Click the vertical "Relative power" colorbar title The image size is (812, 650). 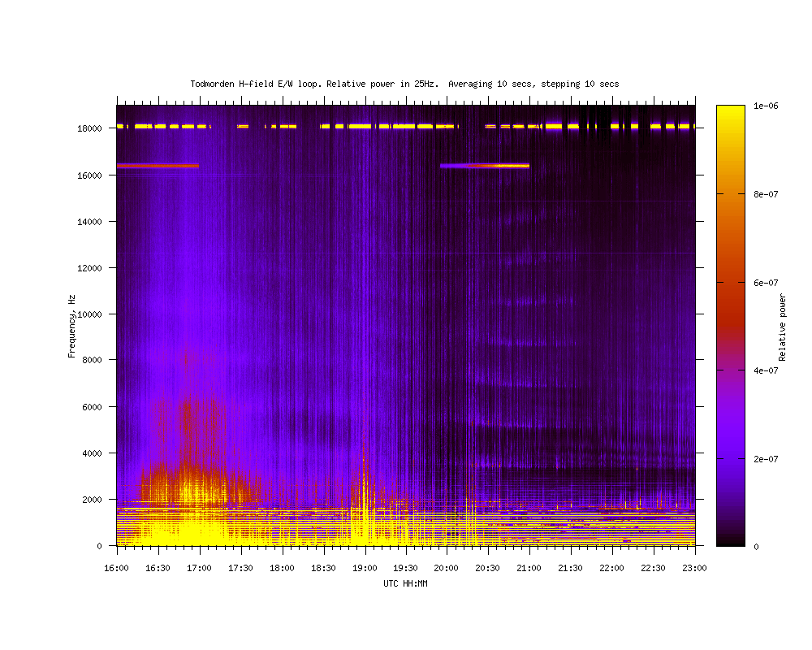tap(783, 326)
